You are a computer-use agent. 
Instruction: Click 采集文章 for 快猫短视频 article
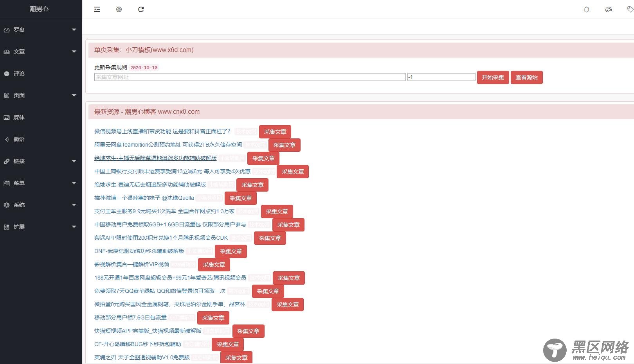tap(249, 331)
